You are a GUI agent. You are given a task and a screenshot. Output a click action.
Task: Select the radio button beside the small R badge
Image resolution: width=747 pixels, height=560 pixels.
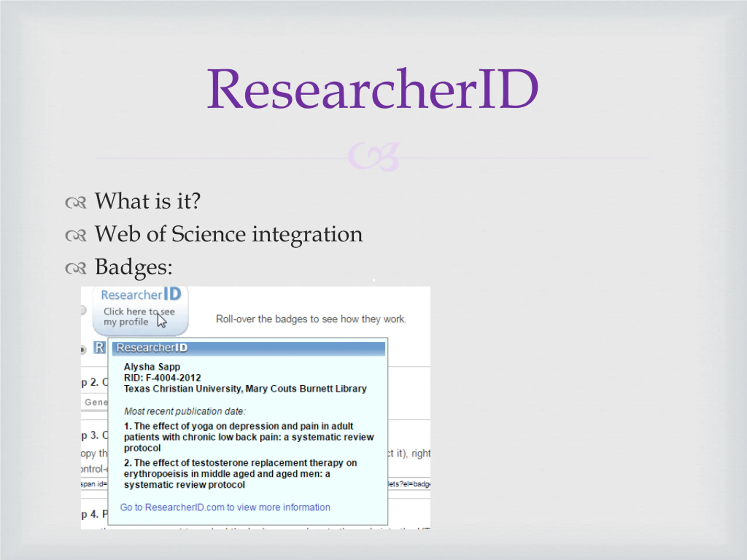click(83, 349)
